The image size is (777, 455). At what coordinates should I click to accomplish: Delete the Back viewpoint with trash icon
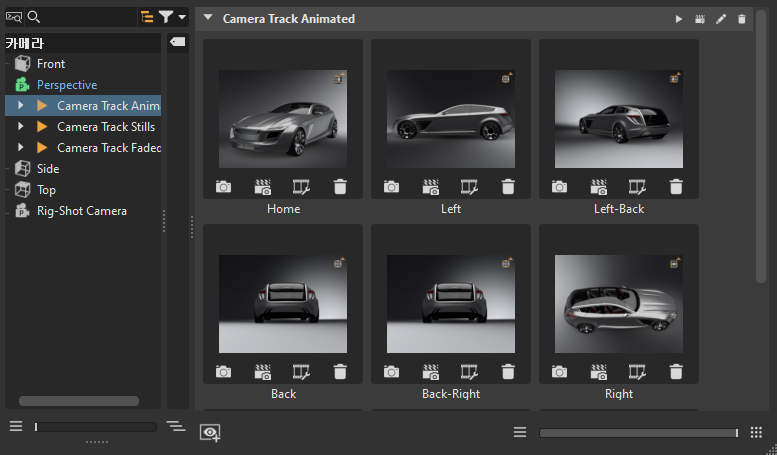(340, 372)
